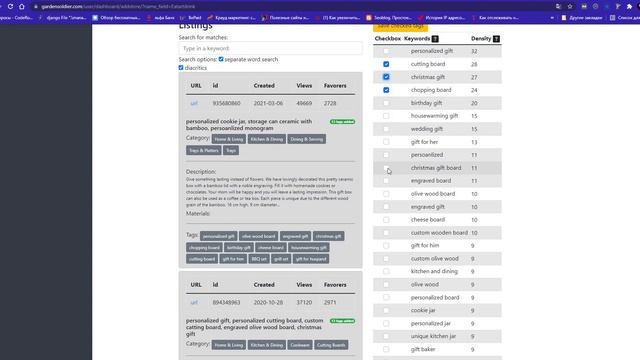Check the 'gift for her' keyword checkbox

(x=386, y=142)
